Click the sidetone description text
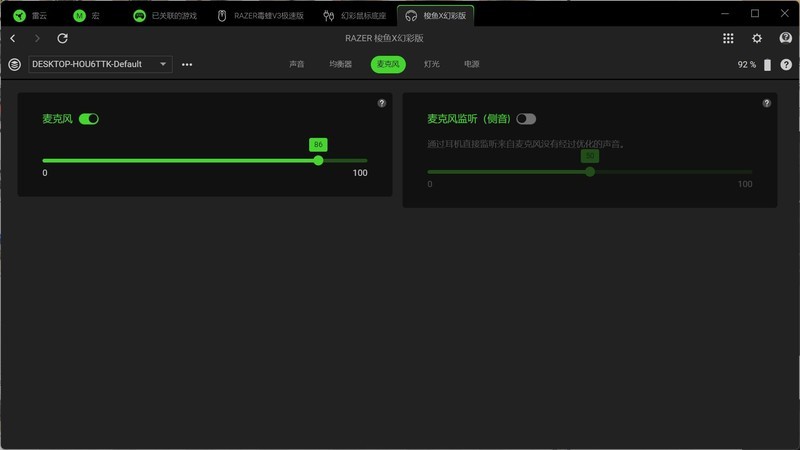The image size is (800, 450). tap(526, 144)
